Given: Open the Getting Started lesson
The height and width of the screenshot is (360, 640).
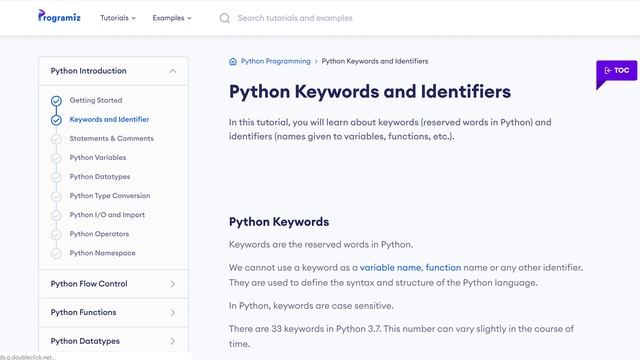Looking at the screenshot, I should [x=96, y=100].
